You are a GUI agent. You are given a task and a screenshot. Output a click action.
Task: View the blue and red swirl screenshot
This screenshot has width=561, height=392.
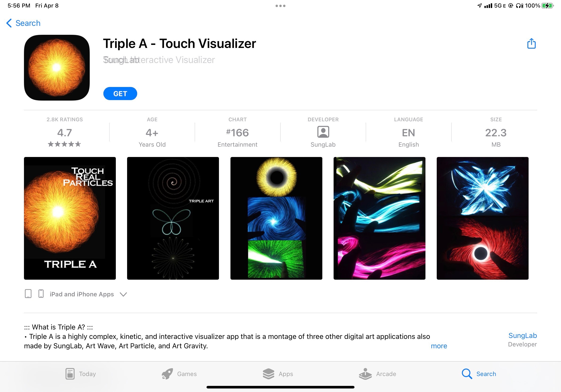pos(482,218)
